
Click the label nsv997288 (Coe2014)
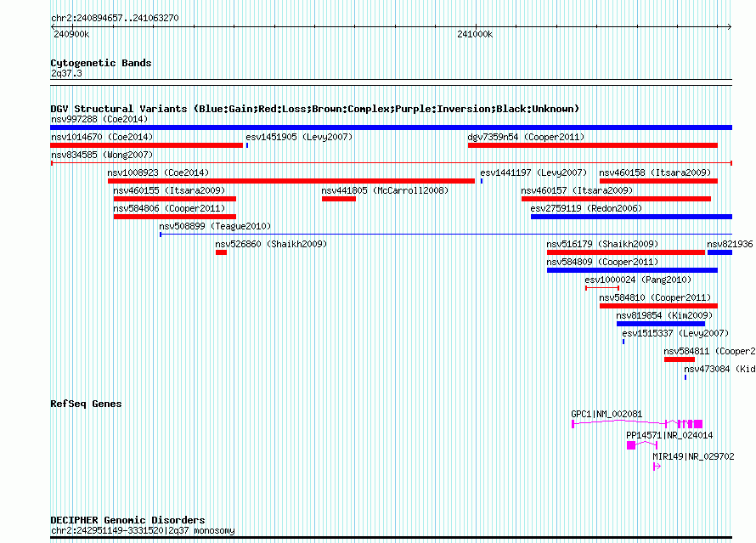(x=99, y=119)
